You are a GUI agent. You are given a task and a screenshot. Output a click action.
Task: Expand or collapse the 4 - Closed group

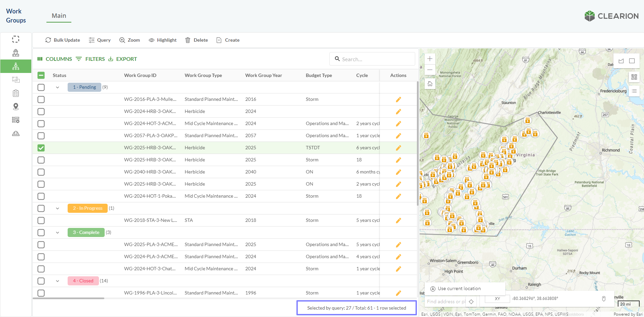(x=58, y=281)
